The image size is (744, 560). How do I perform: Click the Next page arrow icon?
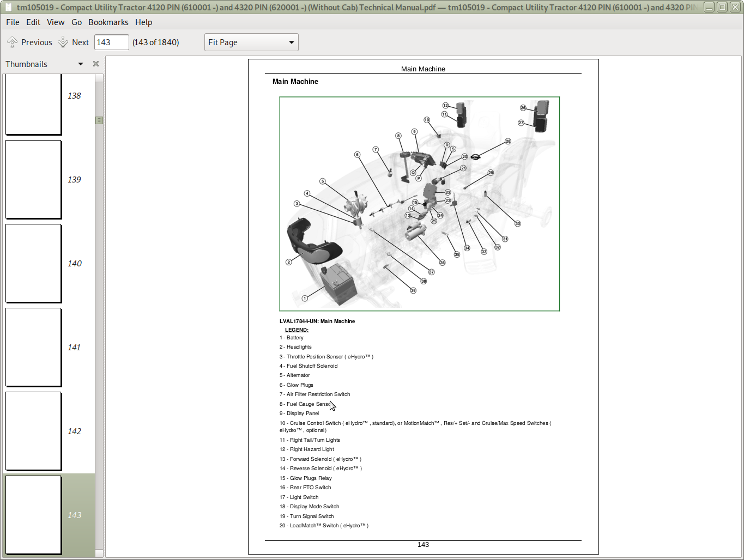pyautogui.click(x=63, y=42)
